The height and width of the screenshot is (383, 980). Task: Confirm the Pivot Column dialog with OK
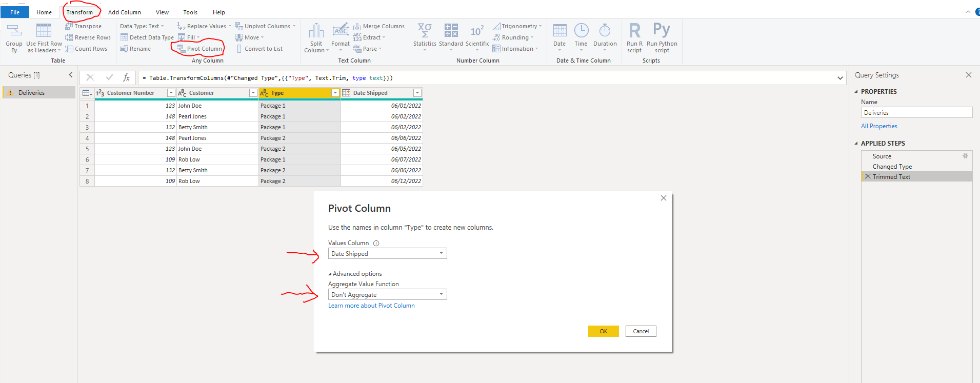[x=604, y=331]
